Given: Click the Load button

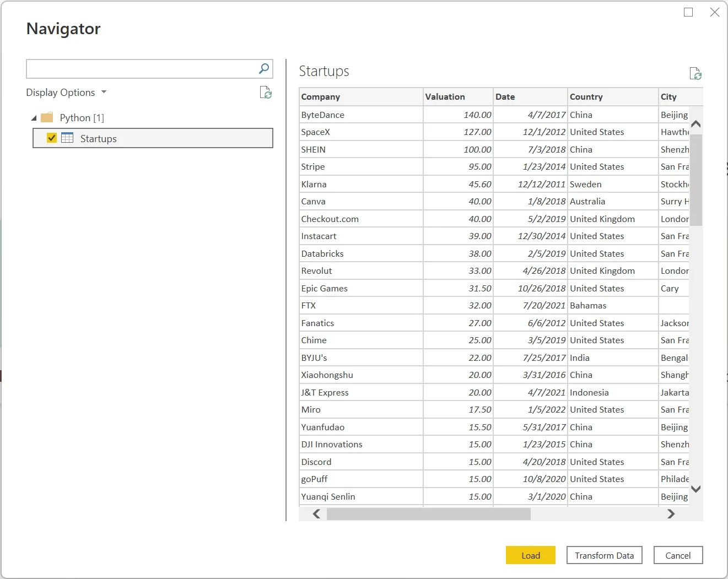Looking at the screenshot, I should 530,555.
